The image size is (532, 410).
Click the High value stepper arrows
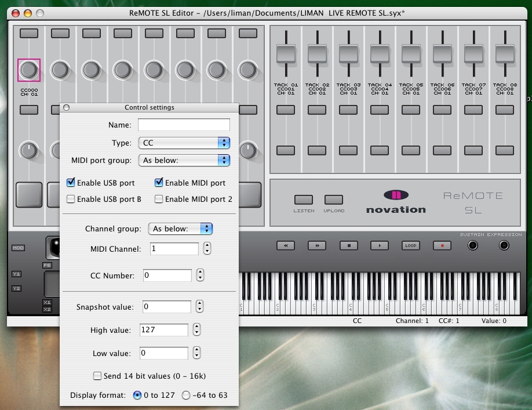coord(197,329)
